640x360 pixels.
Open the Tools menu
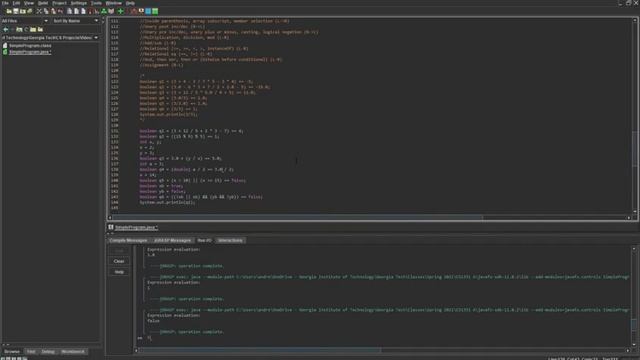pyautogui.click(x=96, y=3)
